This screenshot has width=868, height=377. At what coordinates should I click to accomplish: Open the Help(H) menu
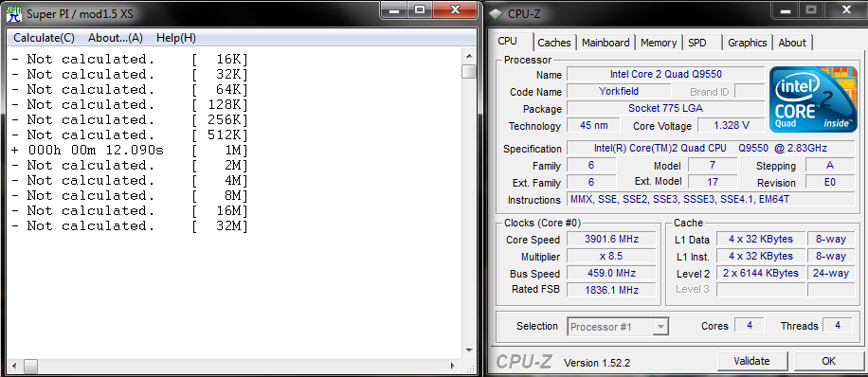(176, 38)
